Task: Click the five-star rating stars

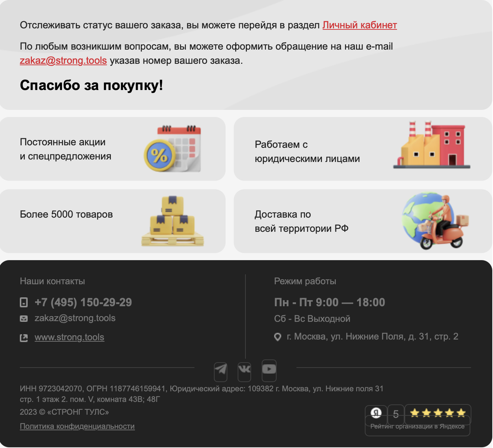Action: [437, 413]
